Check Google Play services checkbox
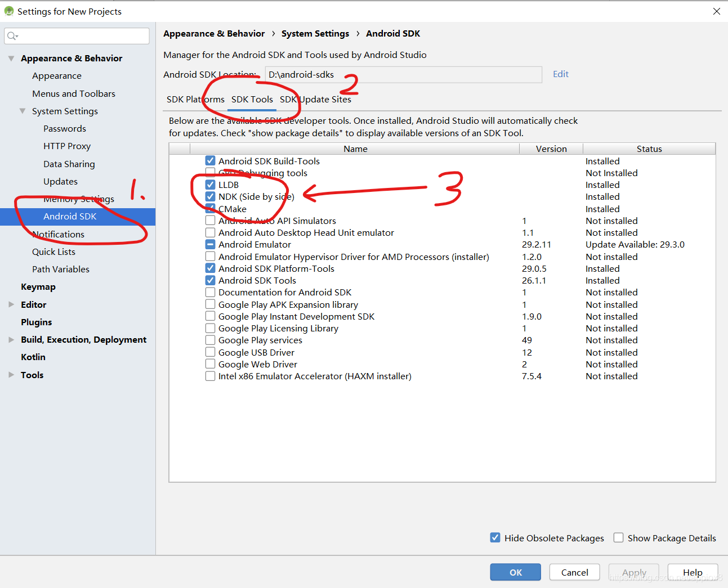728x588 pixels. tap(210, 340)
